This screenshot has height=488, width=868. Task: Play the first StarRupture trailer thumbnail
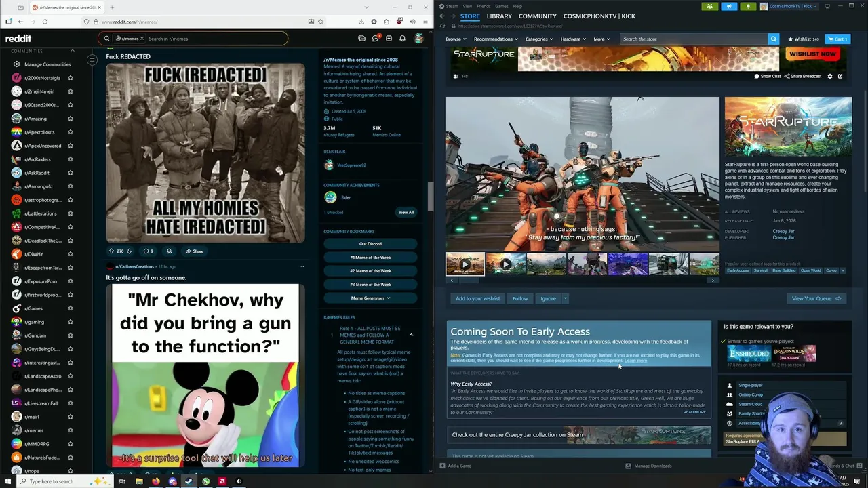[x=465, y=264]
